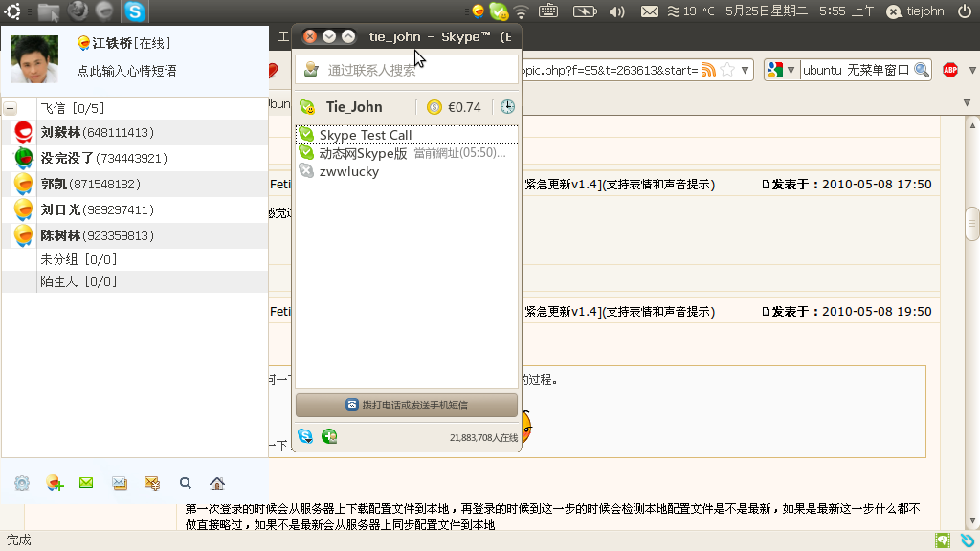Select the 陌生人 [0/0] group
The height and width of the screenshot is (551, 980).
[135, 282]
